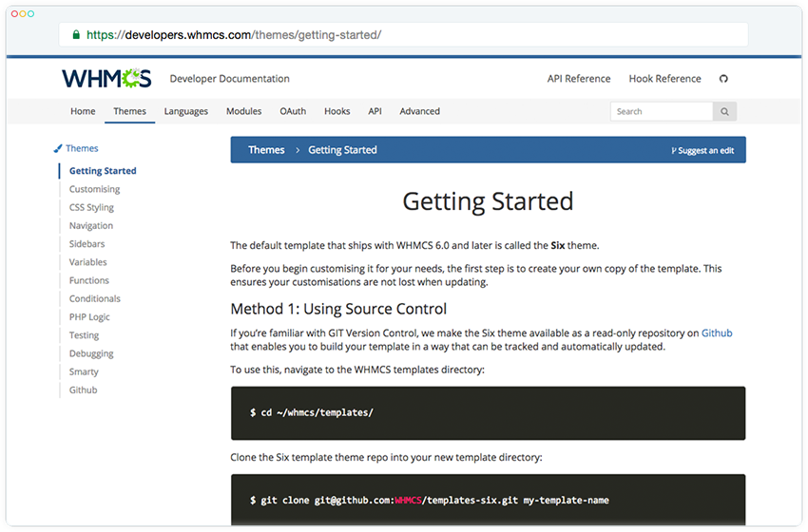The image size is (808, 532).
Task: Click the WHMCS logo
Action: tap(106, 78)
